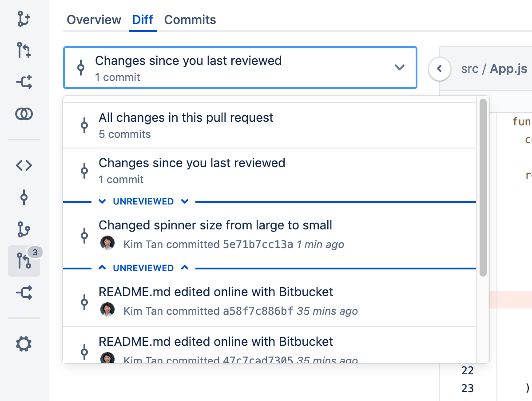Viewport: 532px width, 401px height.
Task: Click the create fork icon in upper sidebar
Action: [x=24, y=82]
